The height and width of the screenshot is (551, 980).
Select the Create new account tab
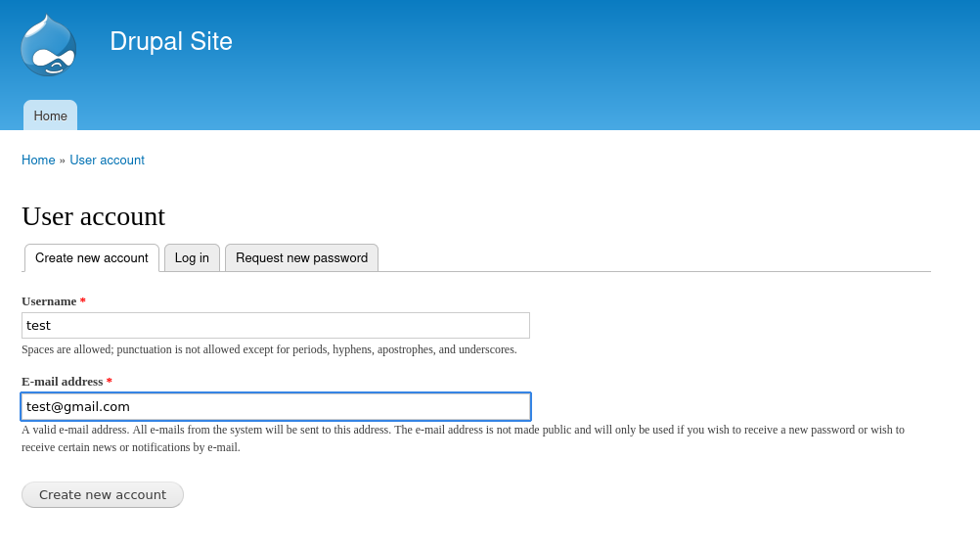[x=92, y=258]
